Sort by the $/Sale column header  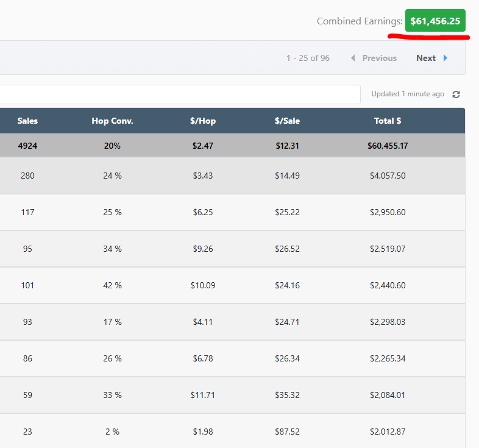coord(287,121)
